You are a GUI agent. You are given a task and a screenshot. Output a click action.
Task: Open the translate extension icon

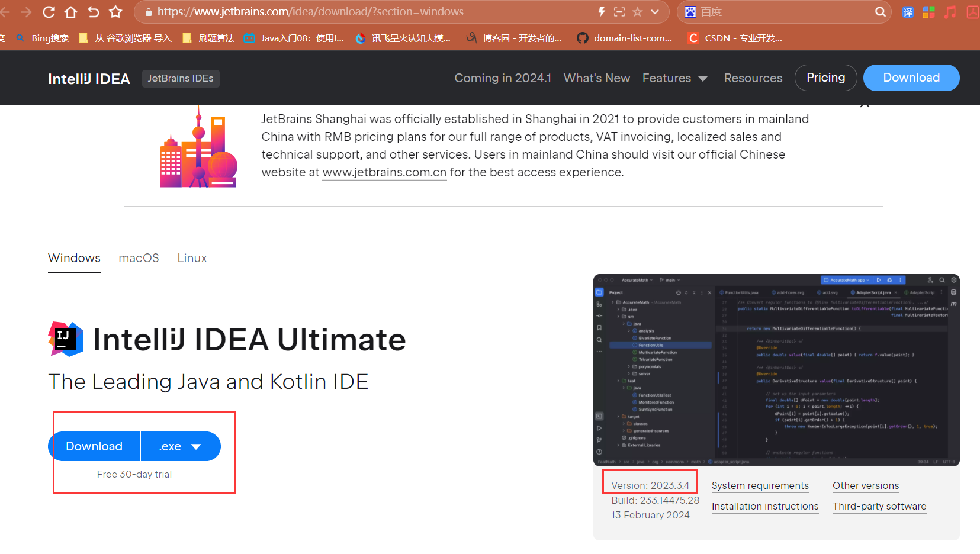[908, 12]
